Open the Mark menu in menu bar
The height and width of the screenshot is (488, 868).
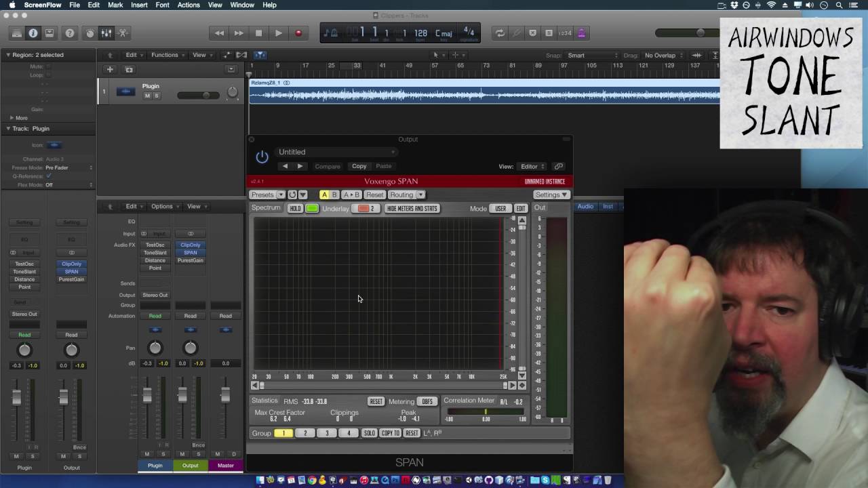[x=115, y=5]
